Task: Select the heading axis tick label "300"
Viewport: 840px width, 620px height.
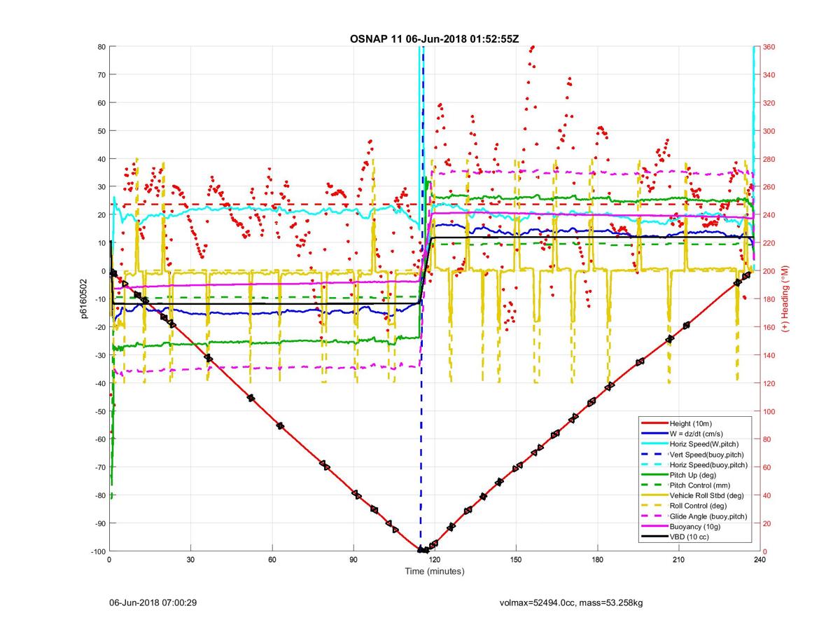Action: [769, 131]
